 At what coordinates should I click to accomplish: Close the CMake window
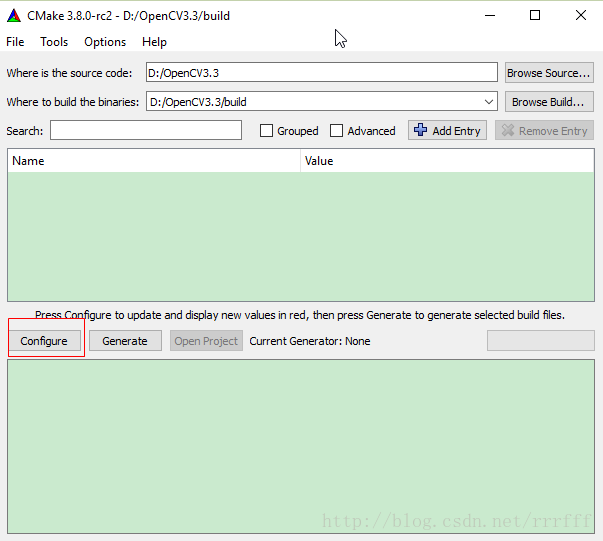tap(581, 16)
